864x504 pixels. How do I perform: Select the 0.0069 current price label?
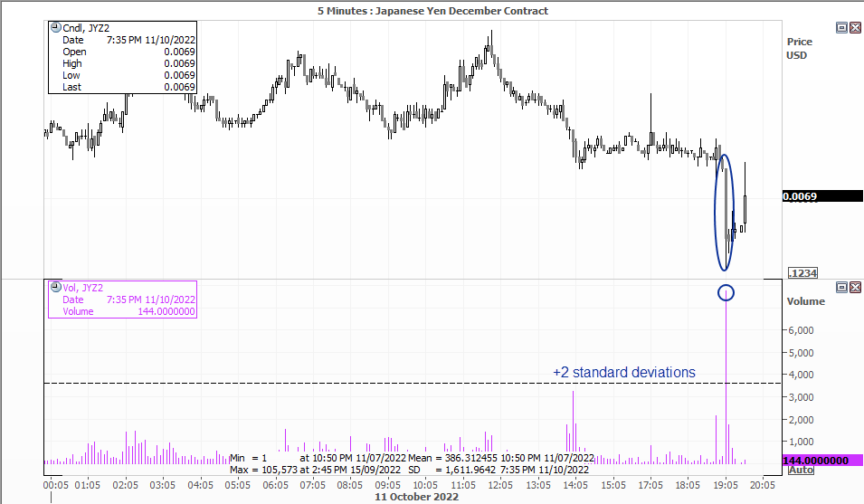click(x=822, y=196)
